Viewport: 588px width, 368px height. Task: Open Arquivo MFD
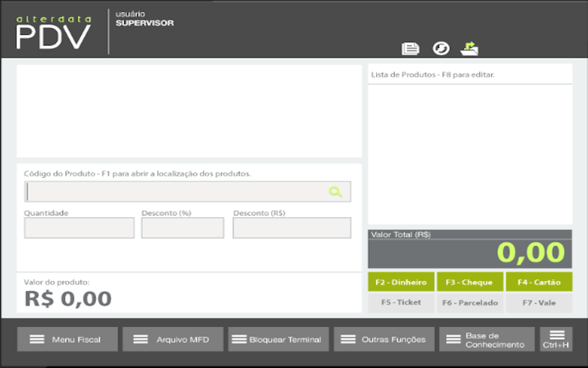tap(173, 339)
